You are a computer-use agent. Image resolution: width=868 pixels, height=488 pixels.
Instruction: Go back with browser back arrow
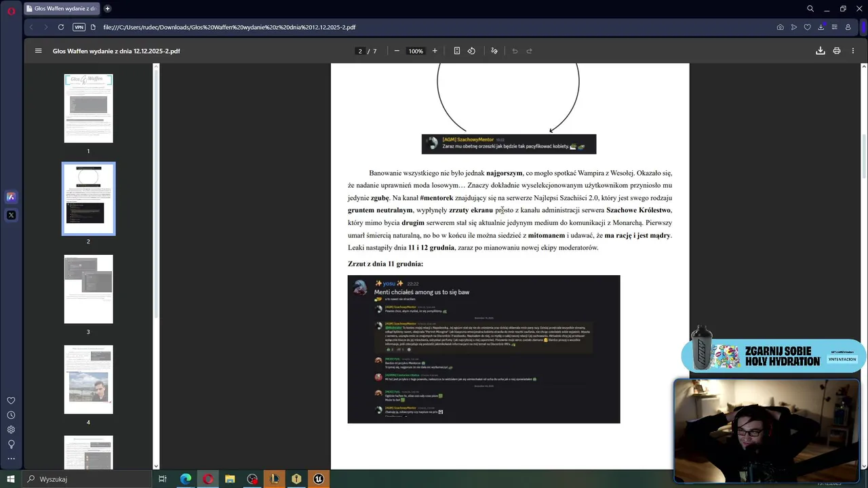tap(31, 27)
